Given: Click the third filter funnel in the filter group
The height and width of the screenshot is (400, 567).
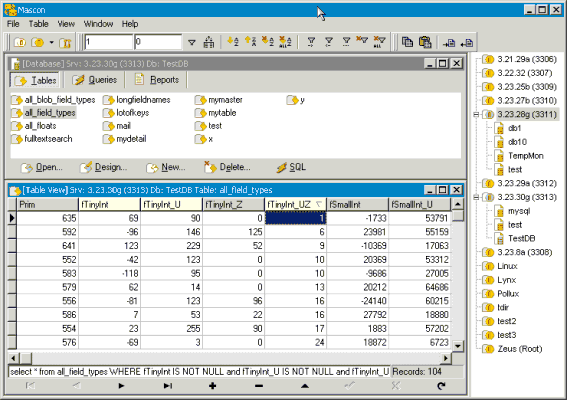Looking at the screenshot, I should click(346, 42).
